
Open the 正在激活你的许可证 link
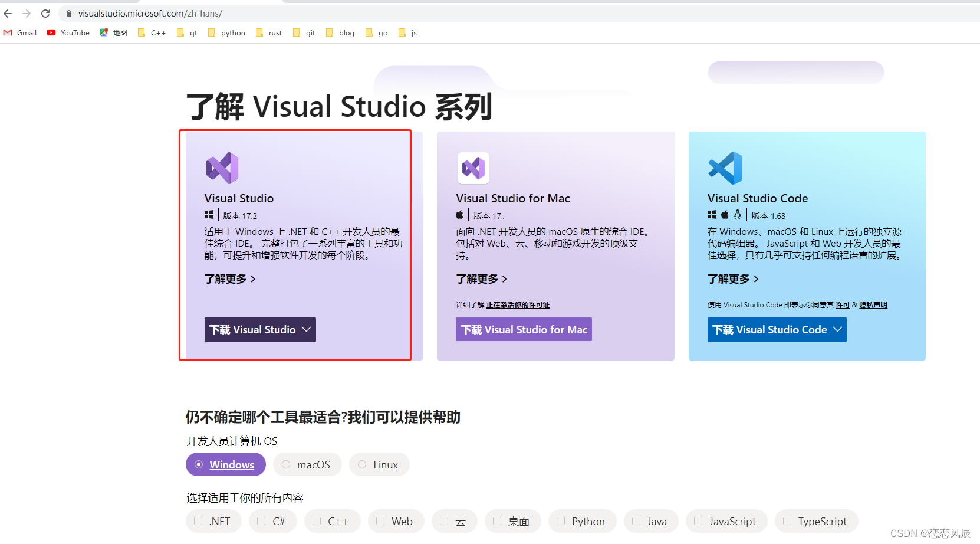(x=518, y=305)
